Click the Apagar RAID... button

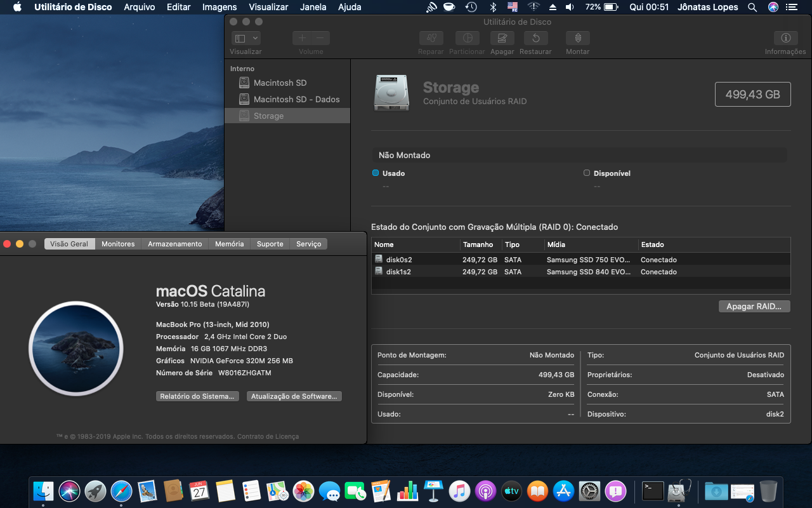pyautogui.click(x=754, y=307)
